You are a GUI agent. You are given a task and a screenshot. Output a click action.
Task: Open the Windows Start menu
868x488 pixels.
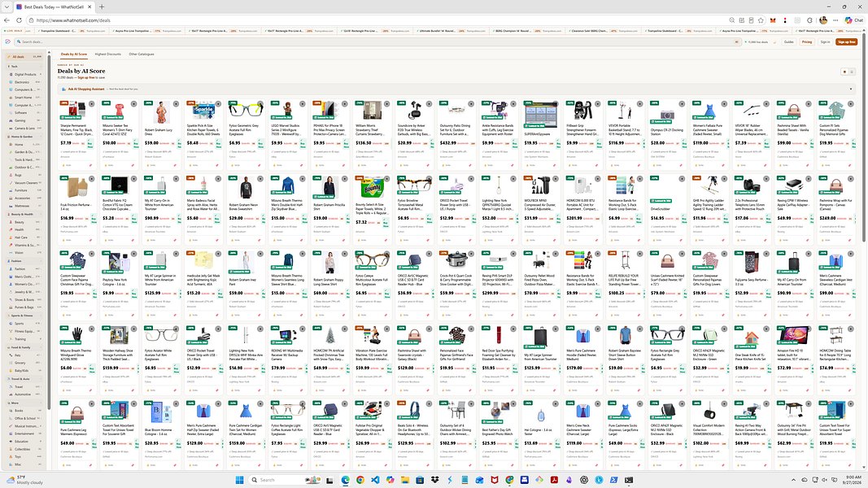point(240,480)
